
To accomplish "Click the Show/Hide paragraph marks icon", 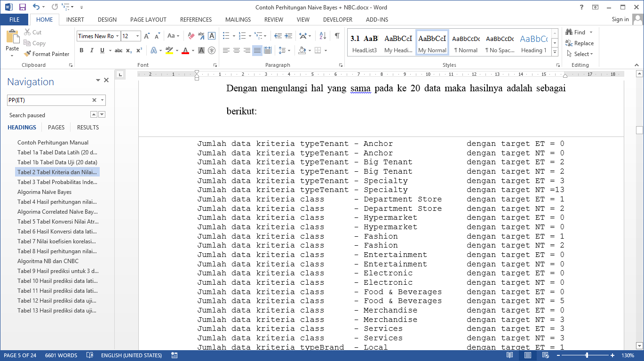I will coord(337,36).
